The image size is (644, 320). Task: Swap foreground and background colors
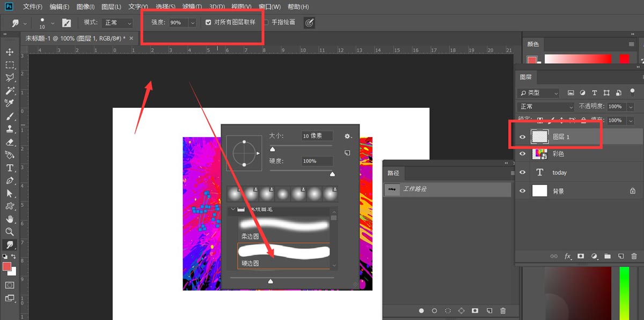[x=13, y=257]
